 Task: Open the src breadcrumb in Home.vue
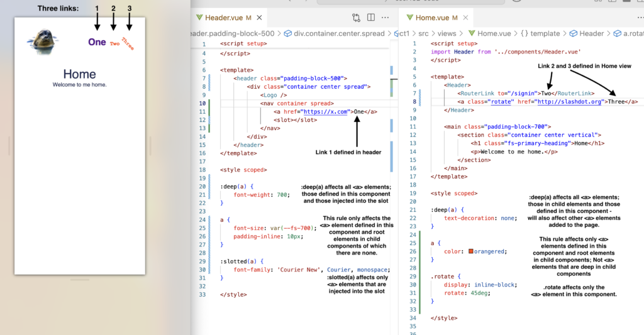(423, 34)
